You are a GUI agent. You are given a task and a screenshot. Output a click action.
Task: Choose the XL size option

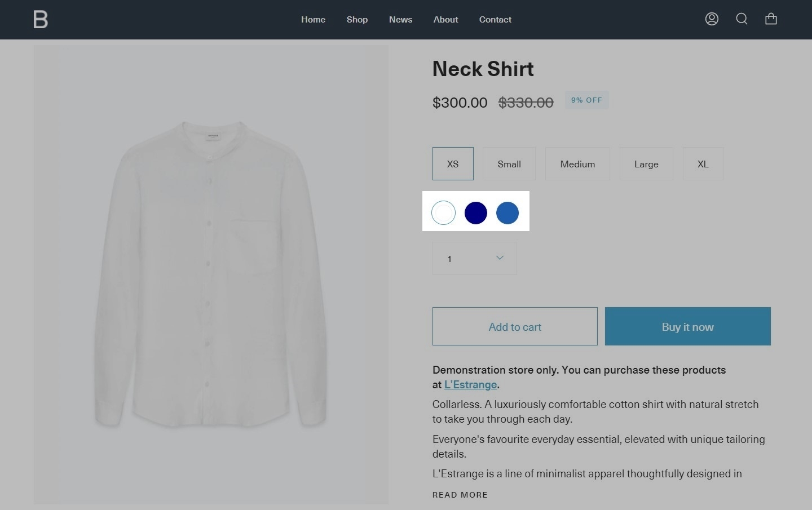pyautogui.click(x=703, y=164)
